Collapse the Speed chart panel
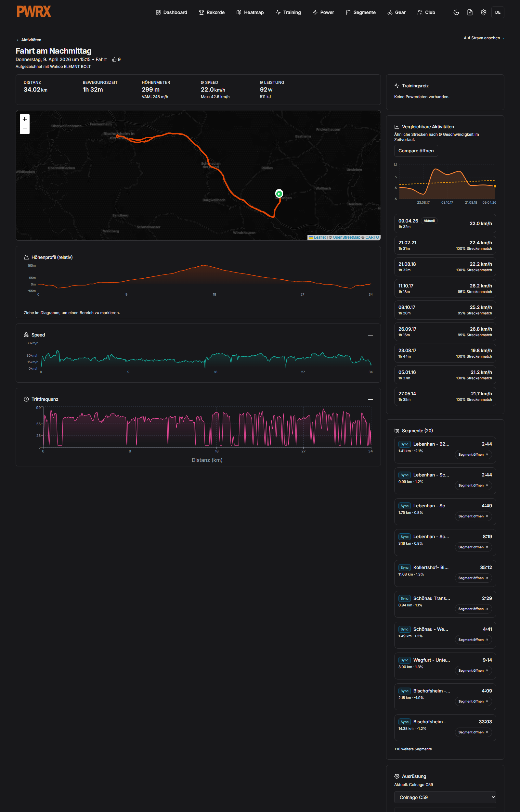 click(x=370, y=335)
